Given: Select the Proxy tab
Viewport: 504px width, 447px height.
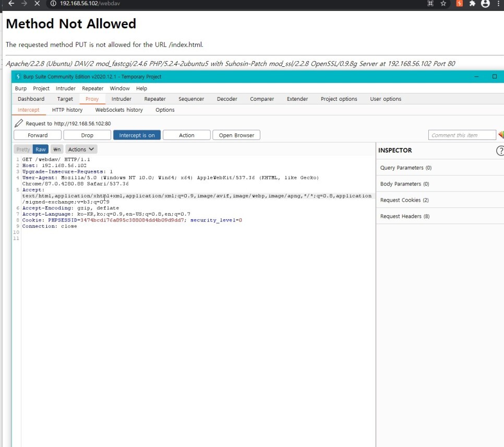Looking at the screenshot, I should [x=92, y=99].
